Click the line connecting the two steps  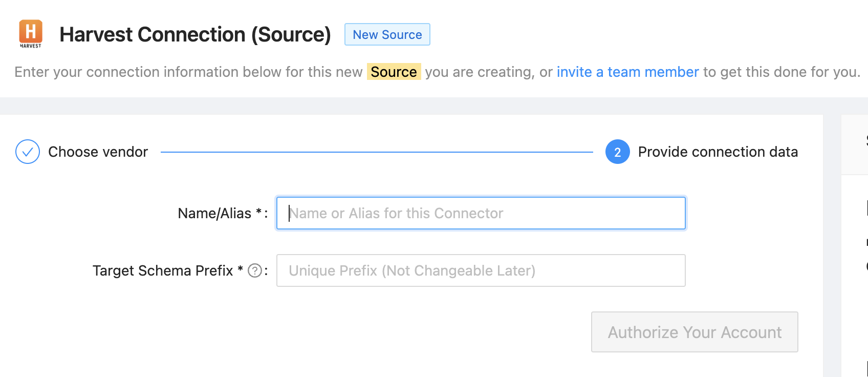click(376, 152)
